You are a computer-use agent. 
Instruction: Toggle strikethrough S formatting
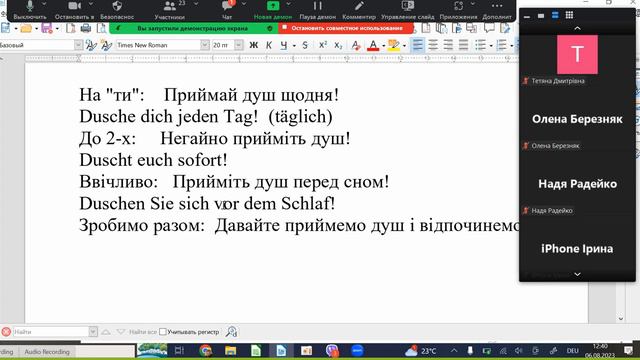coord(305,45)
